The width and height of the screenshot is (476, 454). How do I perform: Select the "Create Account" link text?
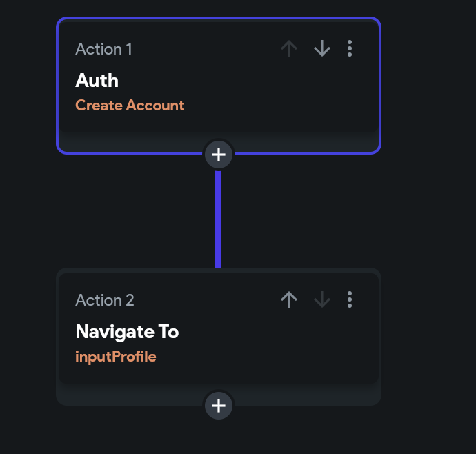tap(130, 106)
